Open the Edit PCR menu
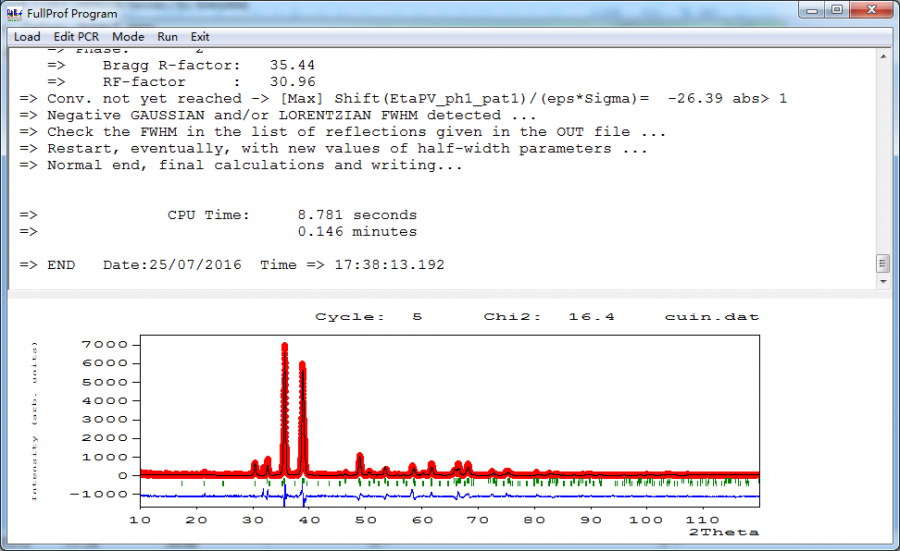This screenshot has width=900, height=551. click(76, 37)
